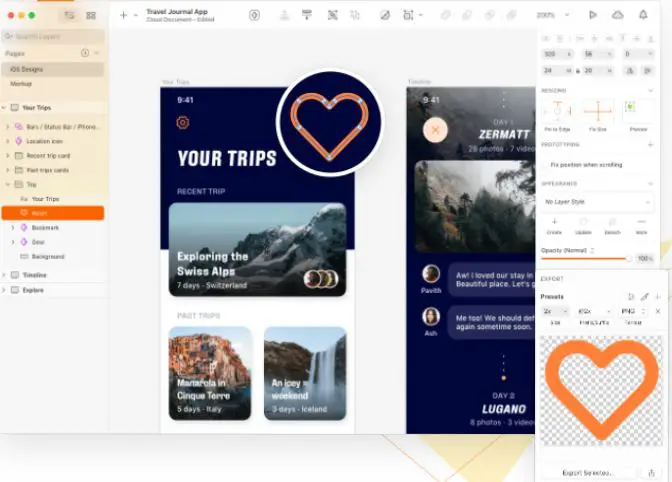Play the prototype preview

[592, 15]
